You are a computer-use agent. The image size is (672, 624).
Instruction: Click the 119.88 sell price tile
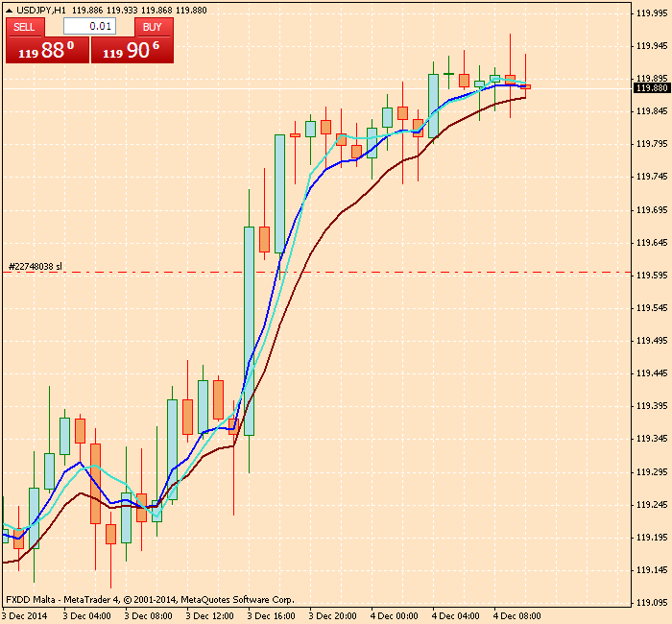click(x=47, y=51)
